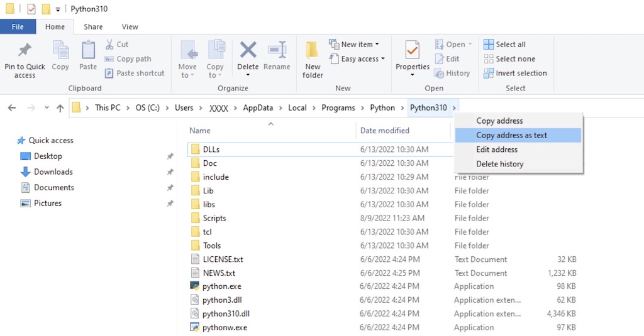The image size is (644, 336).
Task: Expand the New item dropdown
Action: coord(377,45)
